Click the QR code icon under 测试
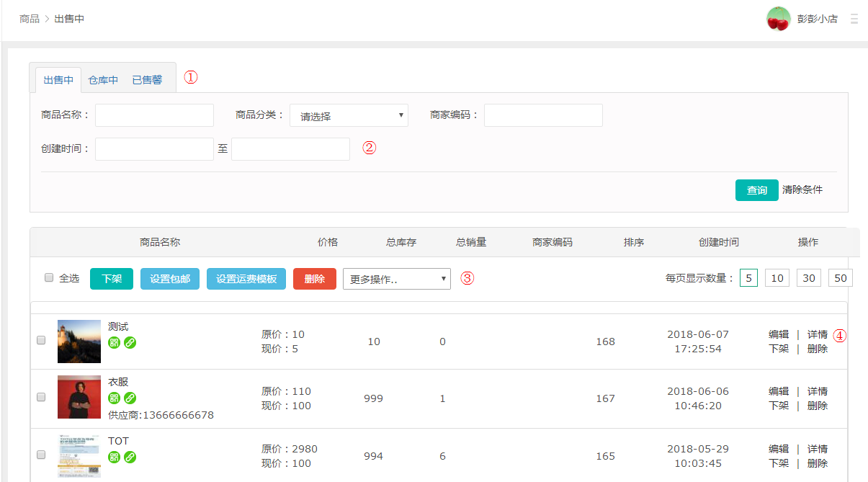The width and height of the screenshot is (868, 482). point(114,342)
